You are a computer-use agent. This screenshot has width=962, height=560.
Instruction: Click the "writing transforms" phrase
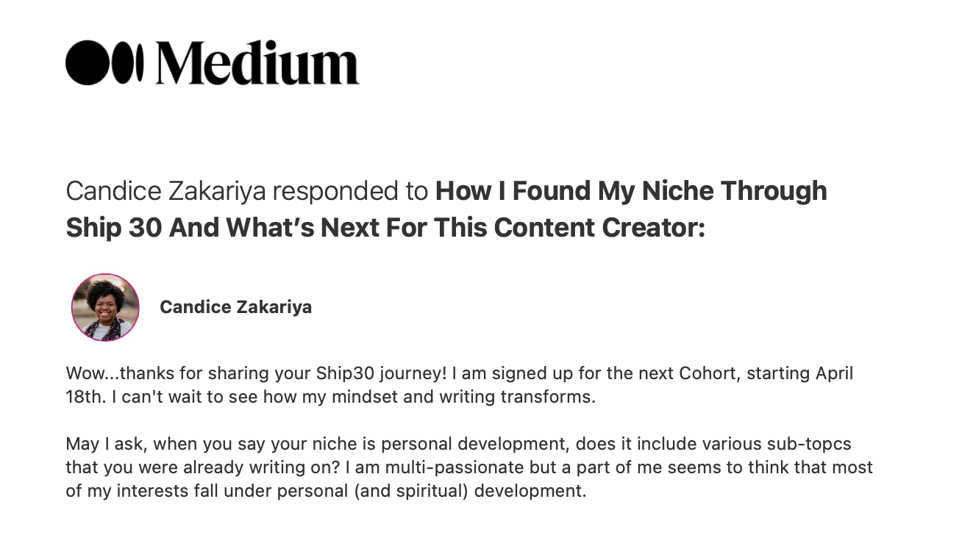[519, 397]
